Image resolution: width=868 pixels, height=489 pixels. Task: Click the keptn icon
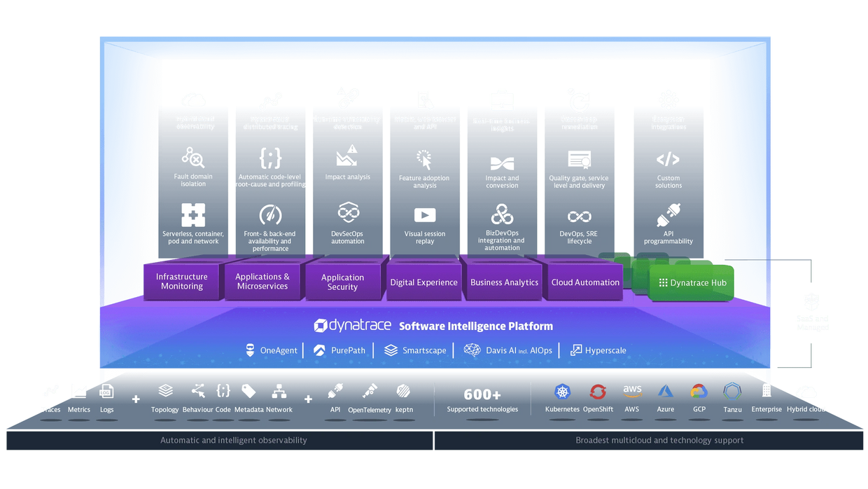(x=404, y=392)
